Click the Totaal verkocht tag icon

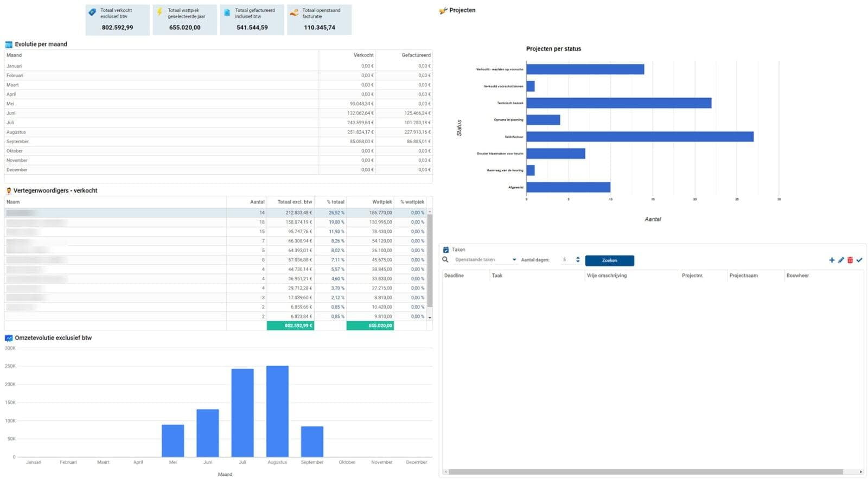click(x=92, y=12)
